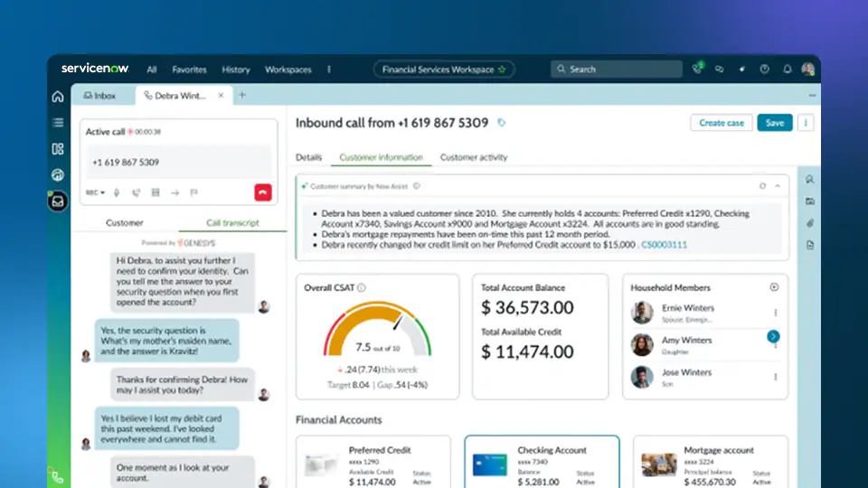Viewport: 868px width, 488px height.
Task: Open the Preferred Credit account card
Action: (373, 462)
